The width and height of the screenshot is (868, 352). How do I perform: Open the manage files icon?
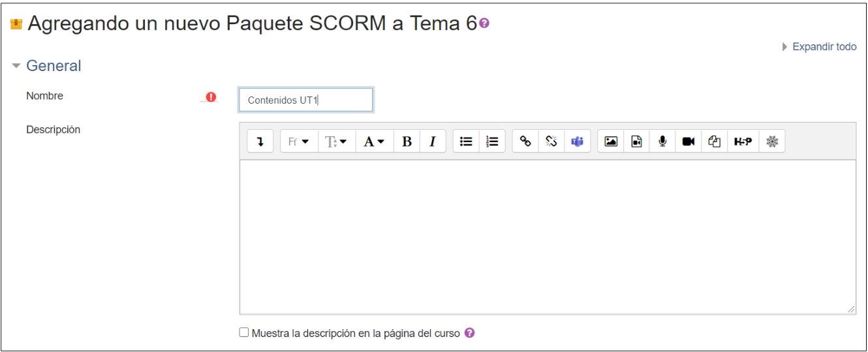tap(715, 141)
